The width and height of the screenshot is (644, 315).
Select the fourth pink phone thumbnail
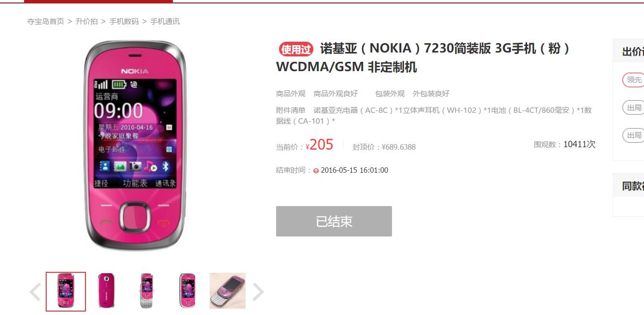pos(187,291)
